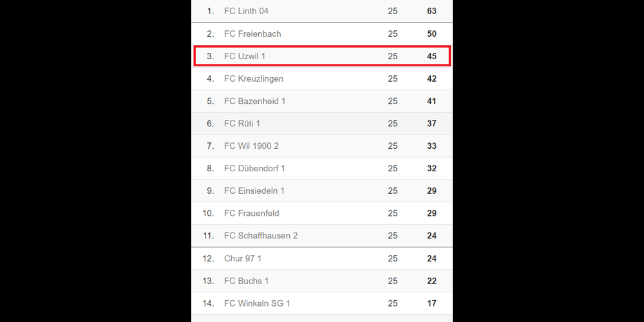Open FC Einsiedeln 1 team details
Viewport: 644px width, 322px height.
(x=254, y=191)
